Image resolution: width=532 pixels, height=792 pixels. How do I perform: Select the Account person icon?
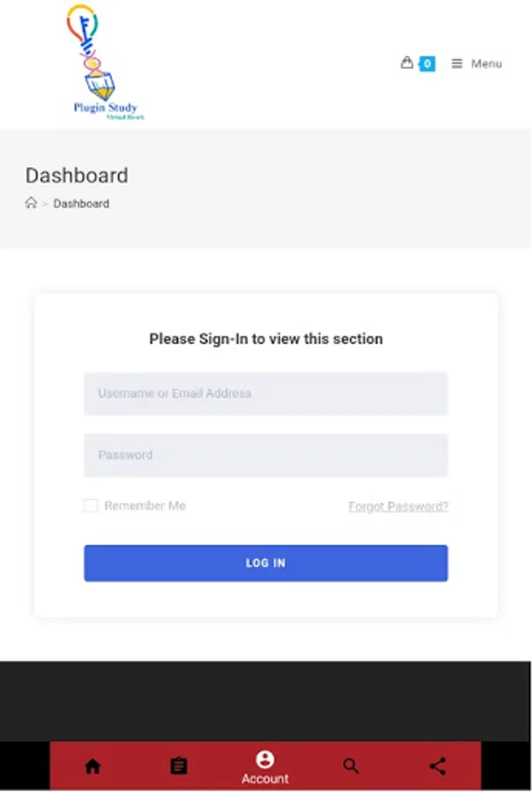pos(265,759)
